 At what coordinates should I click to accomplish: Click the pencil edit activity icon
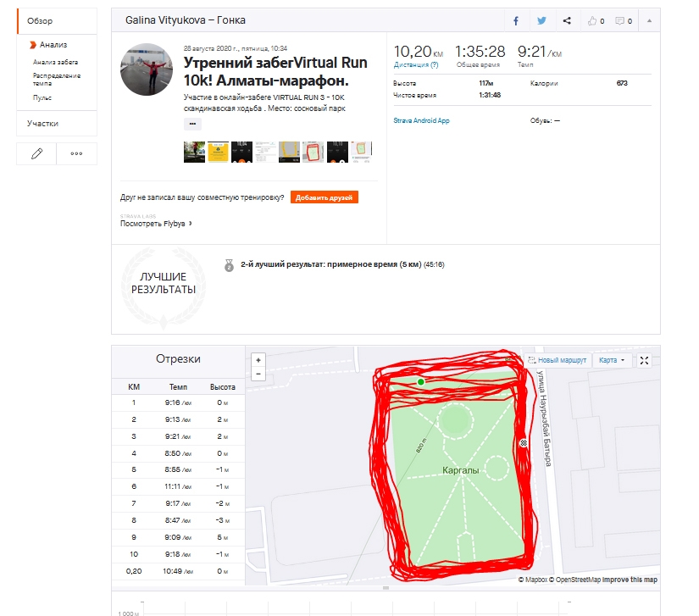click(36, 153)
